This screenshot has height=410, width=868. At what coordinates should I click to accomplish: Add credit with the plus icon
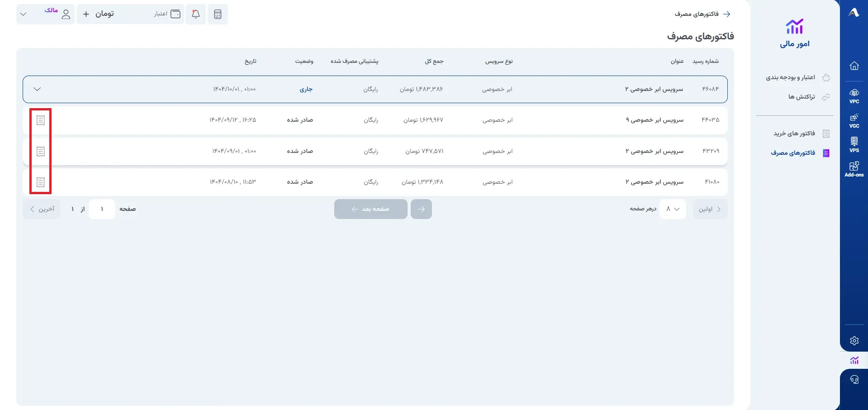click(x=86, y=14)
